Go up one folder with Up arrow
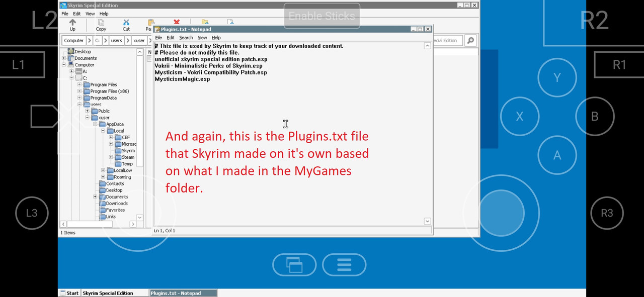 72,25
